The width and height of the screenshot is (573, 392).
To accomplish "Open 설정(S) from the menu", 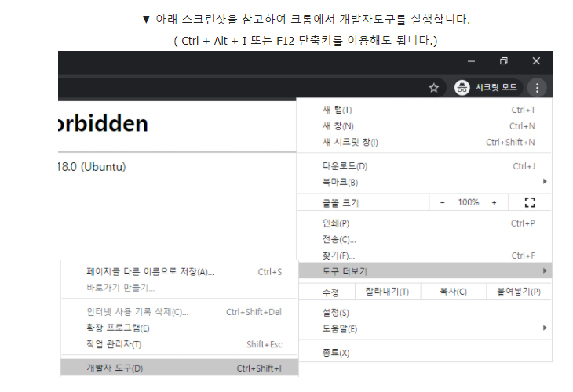I will (425, 313).
